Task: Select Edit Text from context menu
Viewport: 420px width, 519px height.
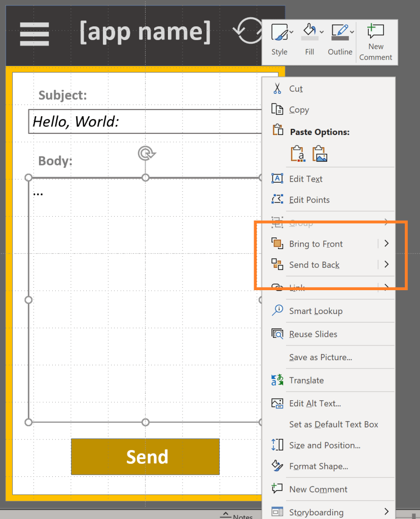Action: 306,179
